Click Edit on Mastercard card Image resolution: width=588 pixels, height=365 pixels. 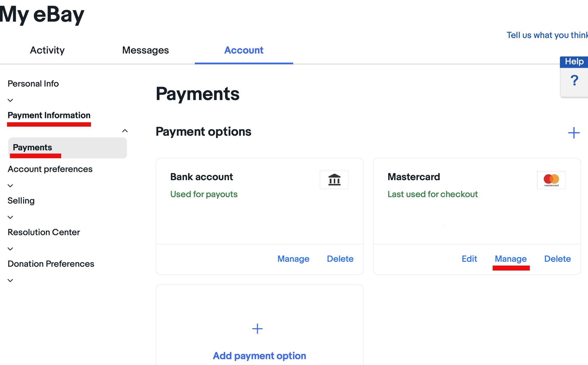click(x=469, y=259)
